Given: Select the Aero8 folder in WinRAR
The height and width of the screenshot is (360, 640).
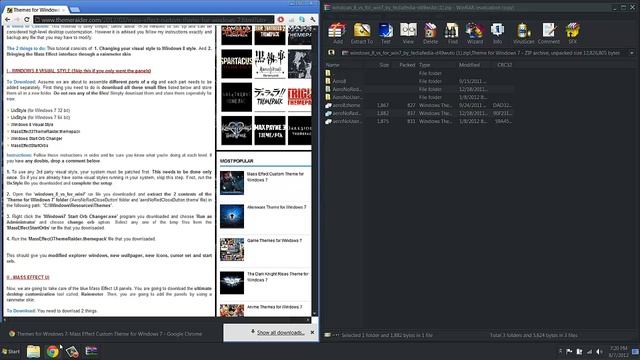Looking at the screenshot, I should coord(419,81).
